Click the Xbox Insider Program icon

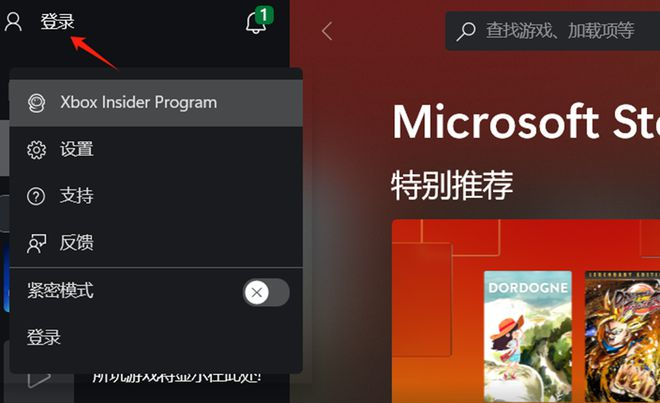(36, 103)
